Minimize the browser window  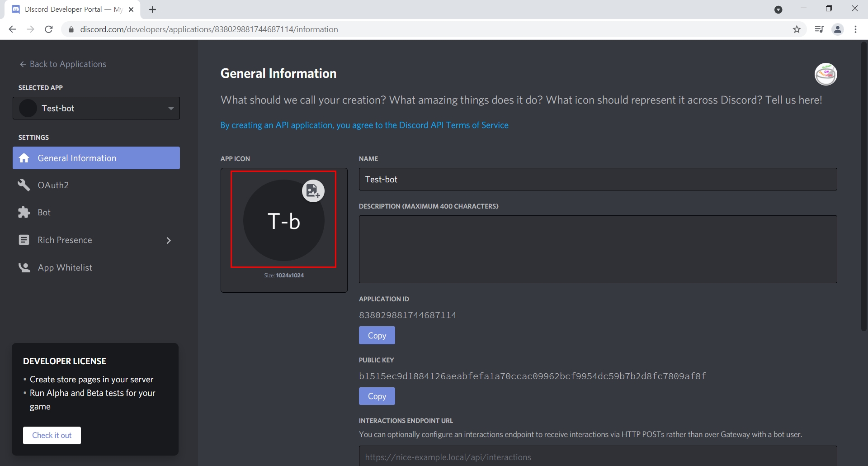pos(803,9)
